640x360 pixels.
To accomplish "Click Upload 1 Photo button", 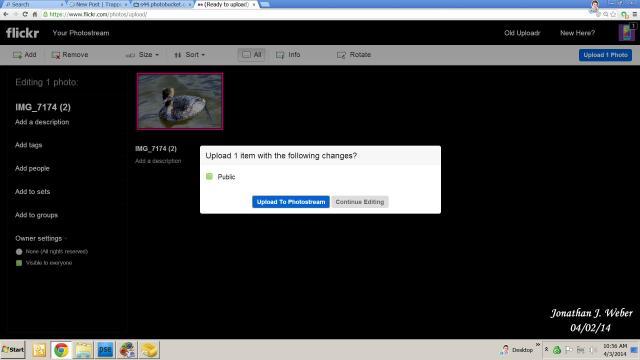I will 605,55.
